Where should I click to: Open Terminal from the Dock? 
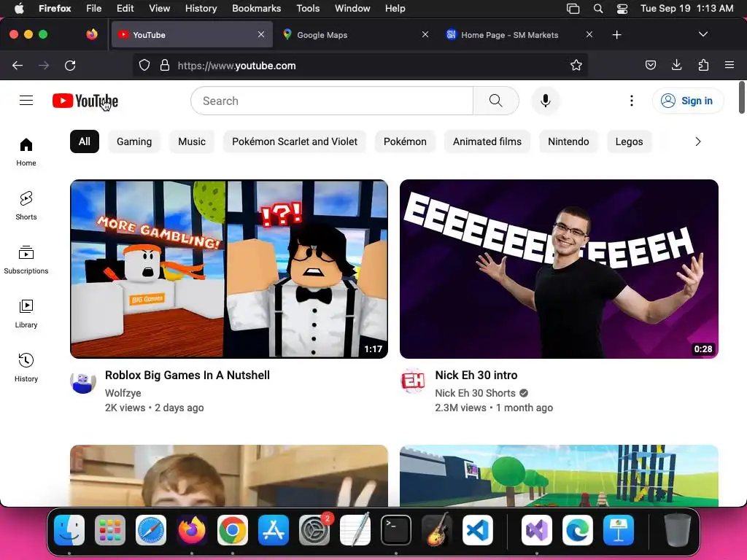pyautogui.click(x=396, y=530)
